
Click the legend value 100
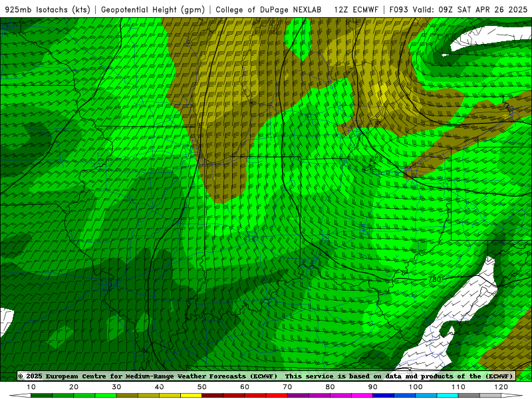[416, 387]
